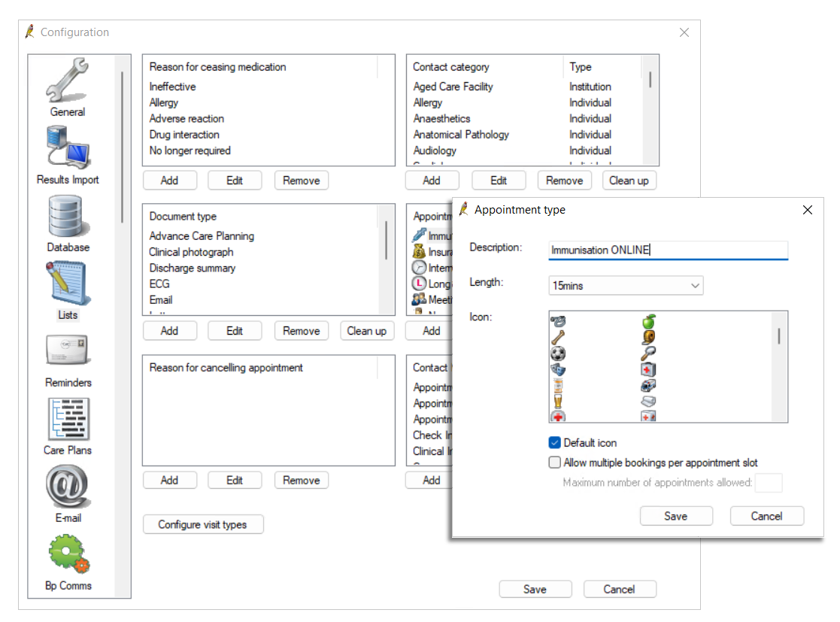Click into the Description text field
This screenshot has height=622, width=840.
[x=668, y=250]
